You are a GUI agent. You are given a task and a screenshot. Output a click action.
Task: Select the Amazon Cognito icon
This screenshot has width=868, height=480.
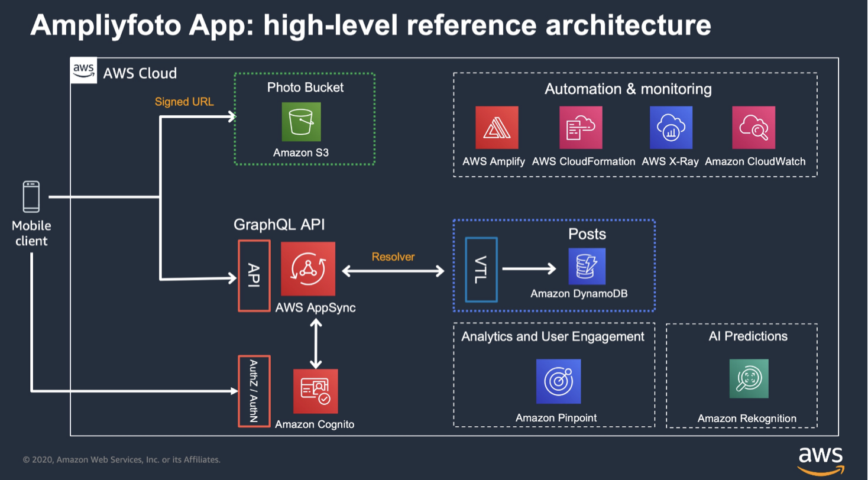pyautogui.click(x=316, y=391)
